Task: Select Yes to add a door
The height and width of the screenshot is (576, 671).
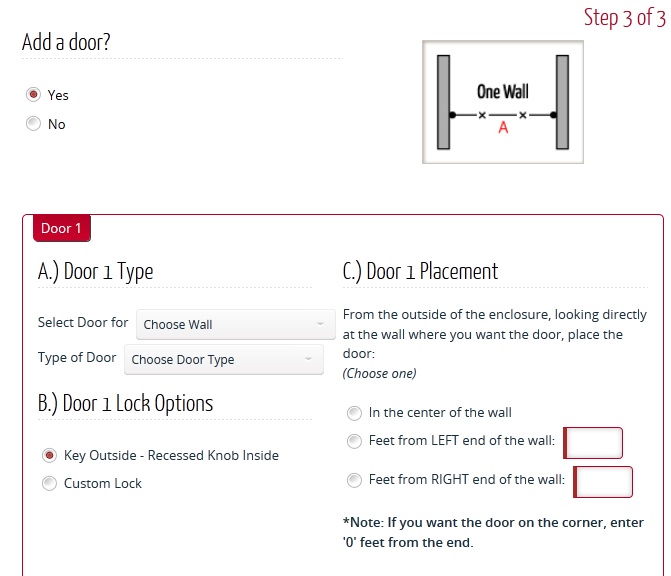Action: coord(33,95)
